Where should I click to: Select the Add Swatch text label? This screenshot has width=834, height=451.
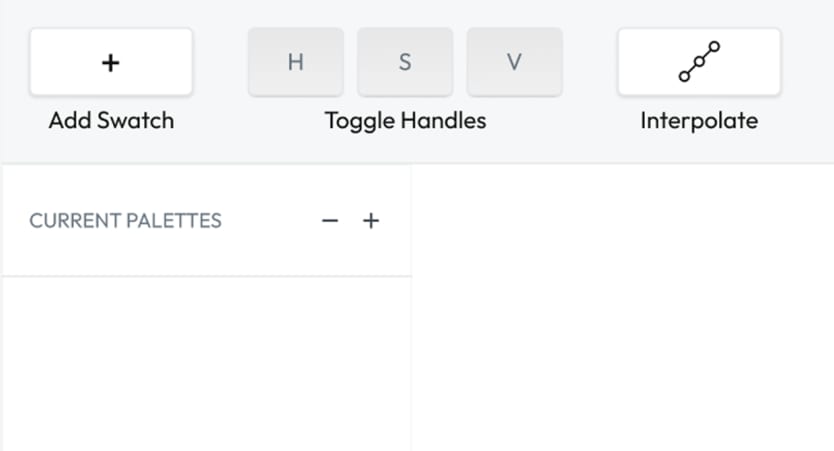111,121
